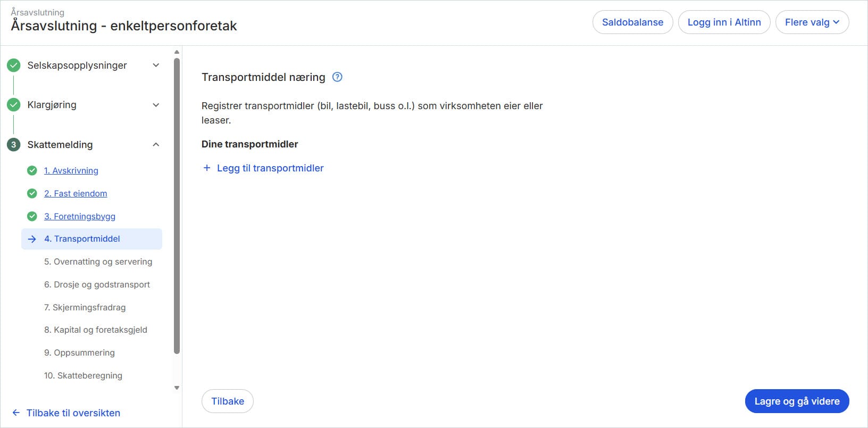Viewport: 868px width, 428px height.
Task: Click the Lagre og gå videre button
Action: click(796, 401)
